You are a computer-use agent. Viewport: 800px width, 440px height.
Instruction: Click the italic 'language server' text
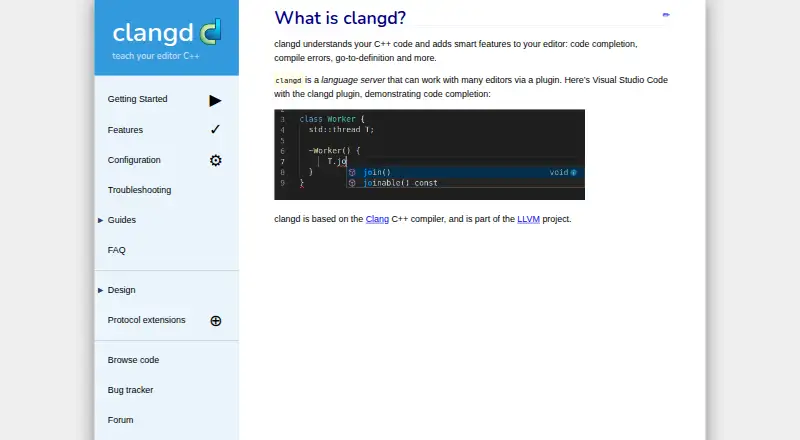pyautogui.click(x=353, y=80)
